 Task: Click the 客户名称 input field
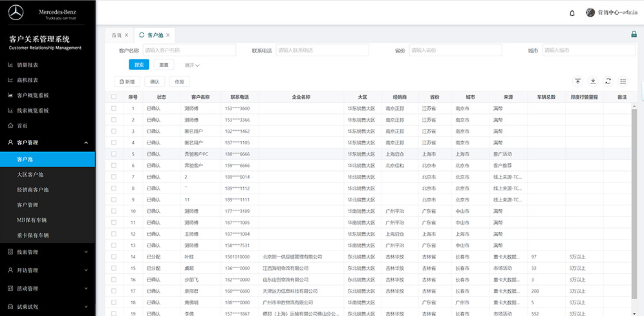(x=189, y=50)
